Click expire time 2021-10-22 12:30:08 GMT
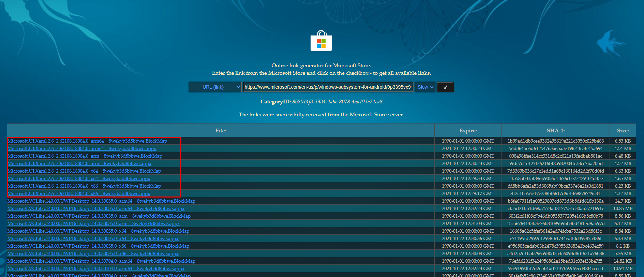 468,253
